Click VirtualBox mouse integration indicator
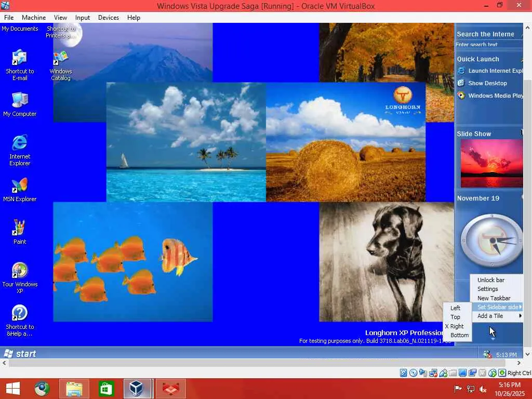 click(x=493, y=373)
